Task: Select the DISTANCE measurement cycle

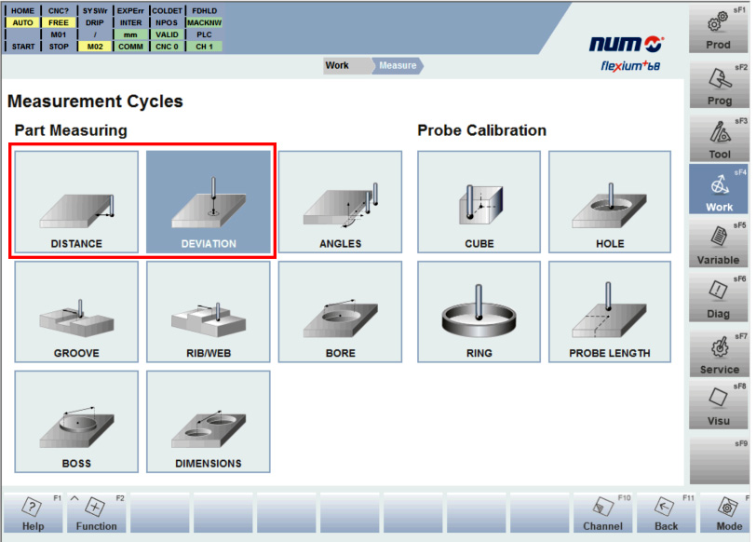Action: pyautogui.click(x=76, y=202)
